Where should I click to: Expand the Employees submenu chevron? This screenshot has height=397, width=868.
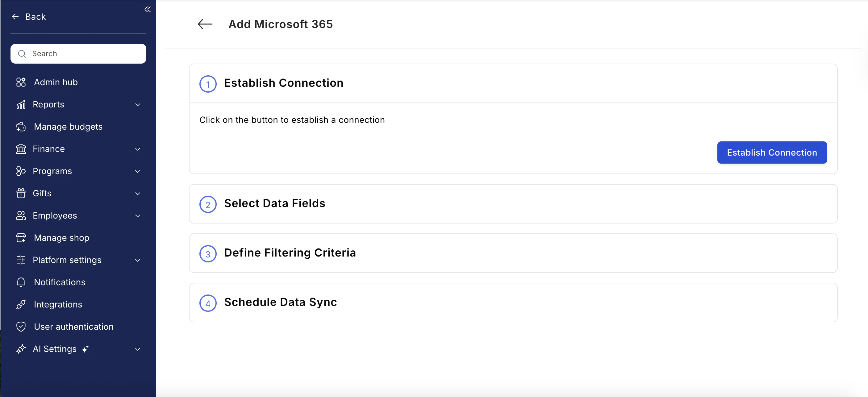[x=137, y=216]
